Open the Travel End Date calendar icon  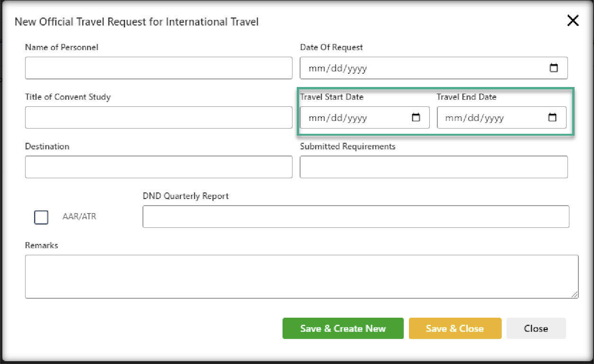click(552, 118)
